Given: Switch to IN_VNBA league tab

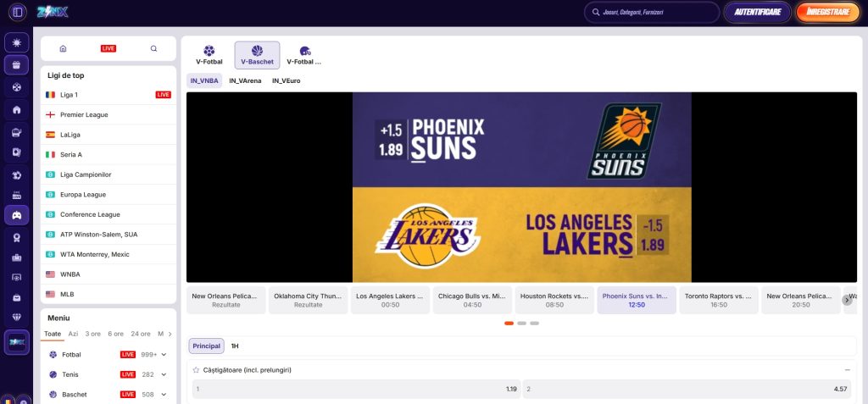Looking at the screenshot, I should [x=204, y=80].
